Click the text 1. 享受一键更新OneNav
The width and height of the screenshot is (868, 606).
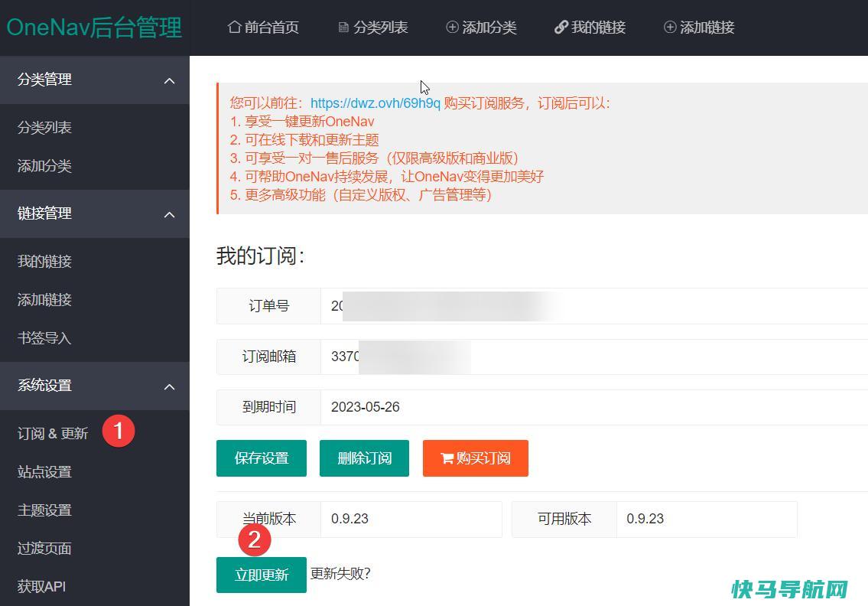(x=302, y=122)
